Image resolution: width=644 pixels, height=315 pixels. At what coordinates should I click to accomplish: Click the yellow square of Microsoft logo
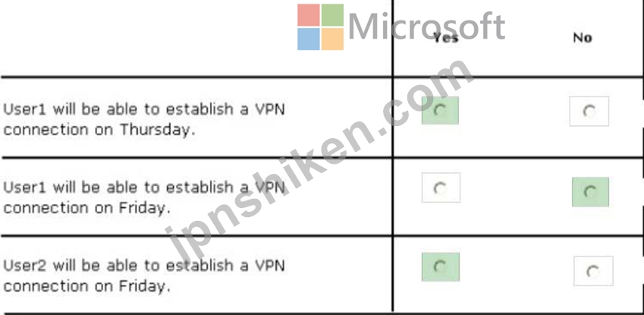tap(332, 39)
